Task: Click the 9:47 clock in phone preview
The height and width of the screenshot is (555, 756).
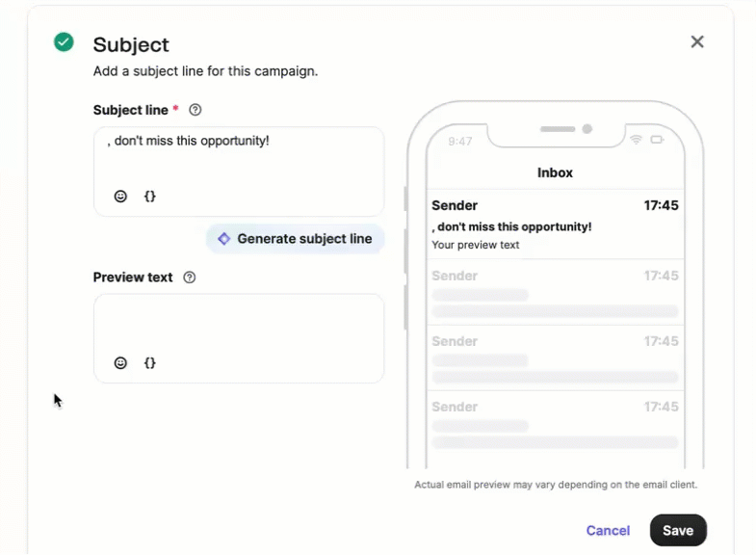Action: pos(460,142)
